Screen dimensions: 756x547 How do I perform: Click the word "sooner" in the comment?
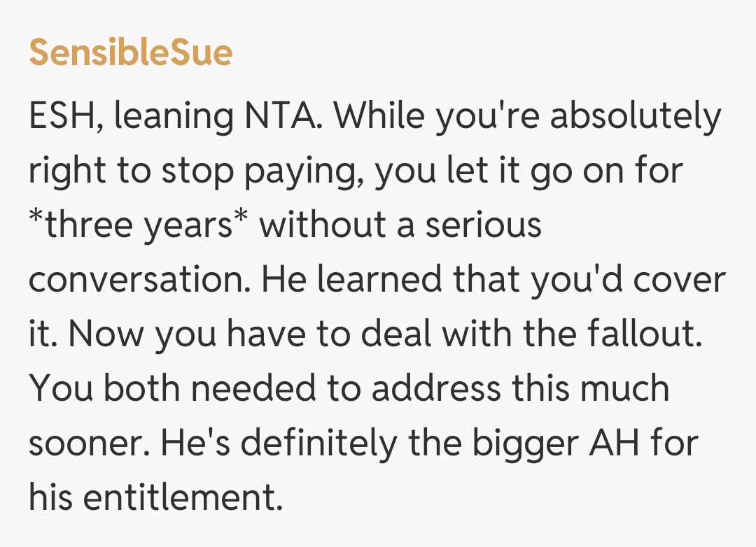click(x=85, y=444)
